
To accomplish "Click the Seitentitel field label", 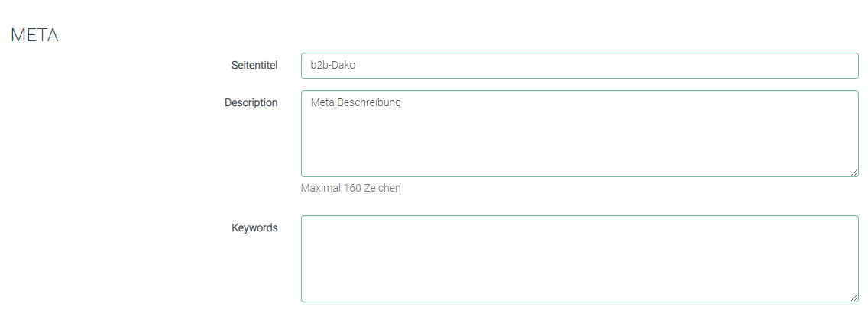I will tap(254, 66).
